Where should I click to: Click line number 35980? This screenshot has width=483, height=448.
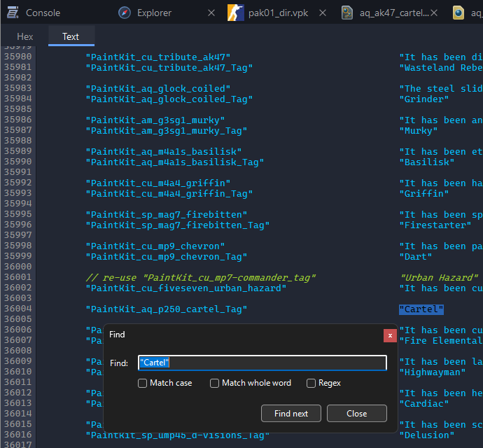(x=18, y=57)
